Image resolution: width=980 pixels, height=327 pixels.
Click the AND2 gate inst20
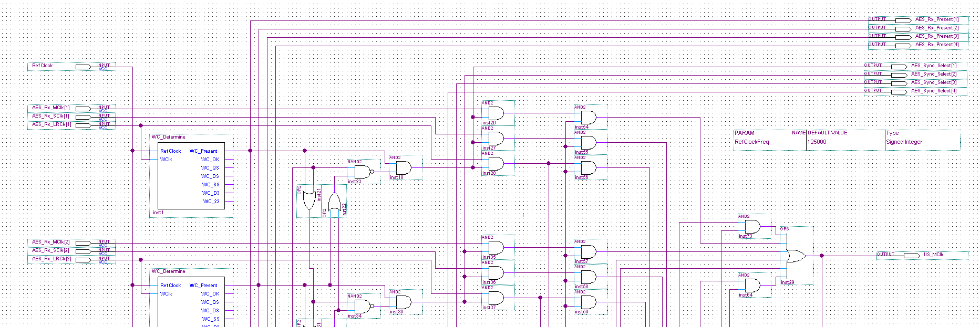[x=497, y=113]
